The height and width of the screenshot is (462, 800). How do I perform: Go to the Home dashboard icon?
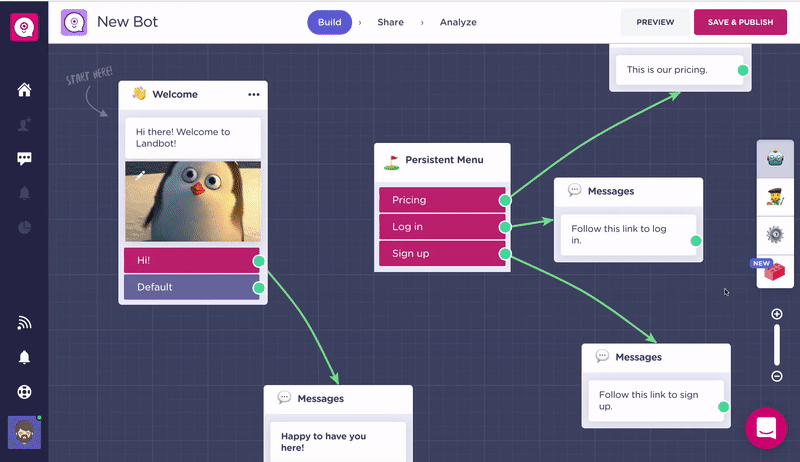[24, 90]
